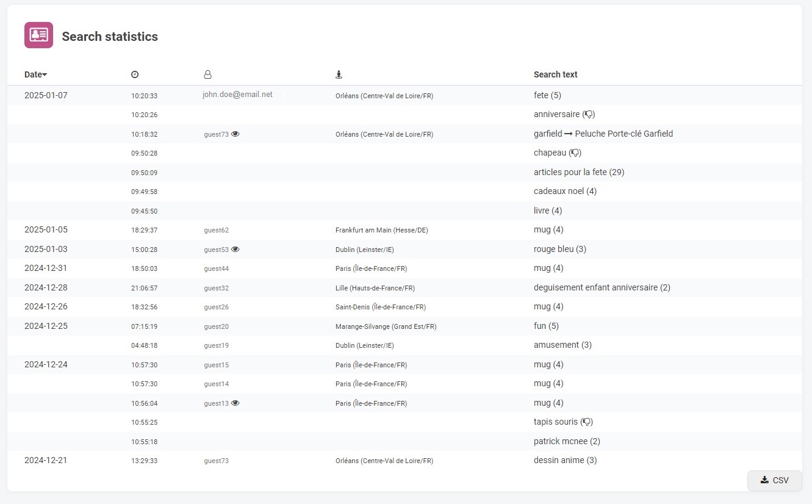
Task: Download results with the CSV button
Action: tap(774, 480)
